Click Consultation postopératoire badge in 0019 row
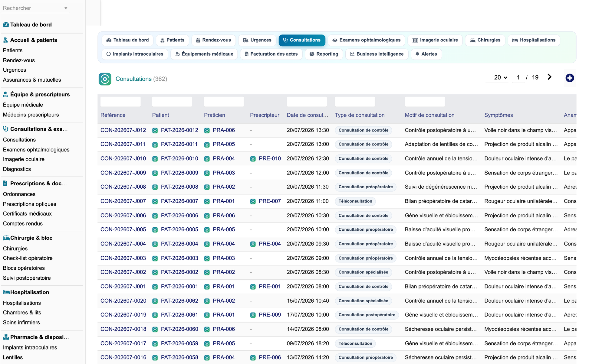The height and width of the screenshot is (364, 589). pyautogui.click(x=367, y=315)
